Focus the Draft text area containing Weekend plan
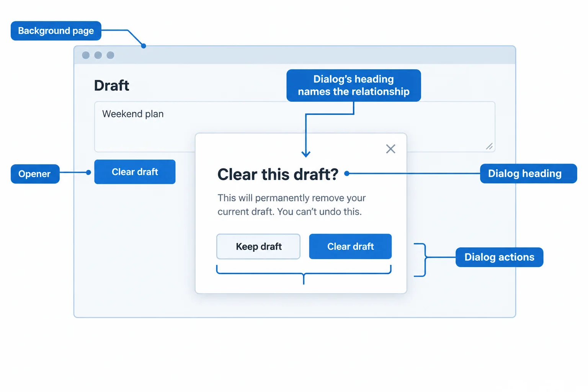 (x=295, y=127)
